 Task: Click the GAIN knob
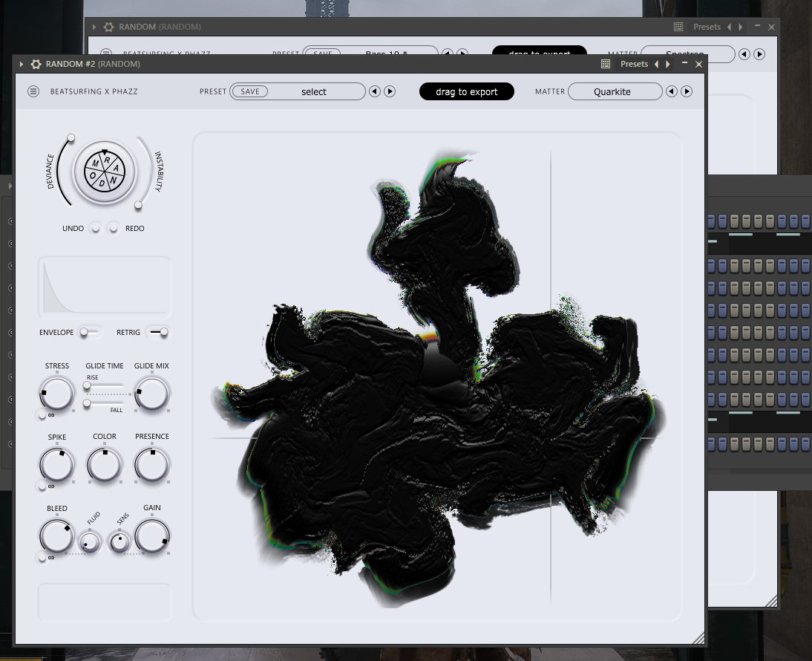tap(151, 536)
